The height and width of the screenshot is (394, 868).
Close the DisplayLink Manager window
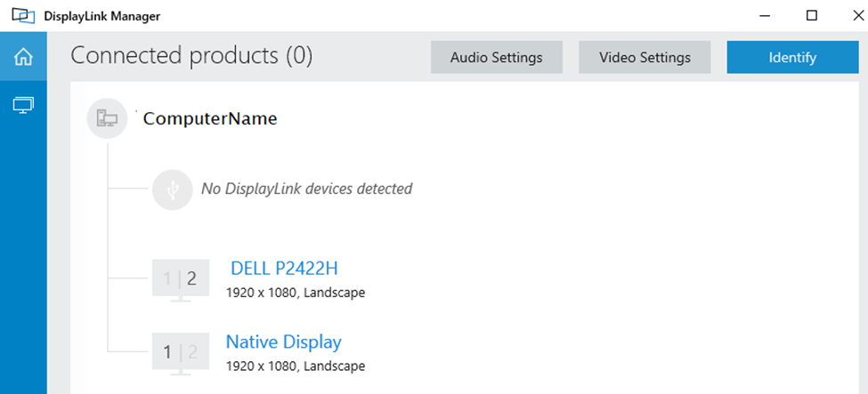(x=850, y=16)
